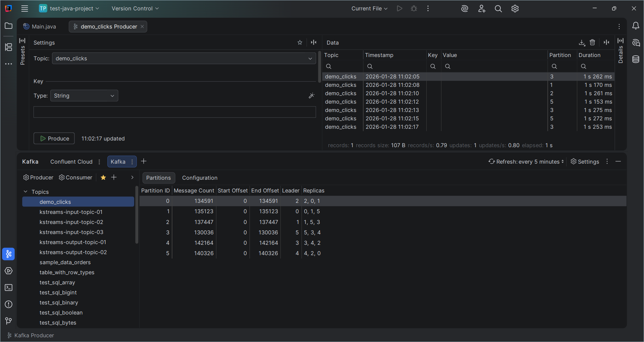
Task: Click the key value input field
Action: coord(174,112)
